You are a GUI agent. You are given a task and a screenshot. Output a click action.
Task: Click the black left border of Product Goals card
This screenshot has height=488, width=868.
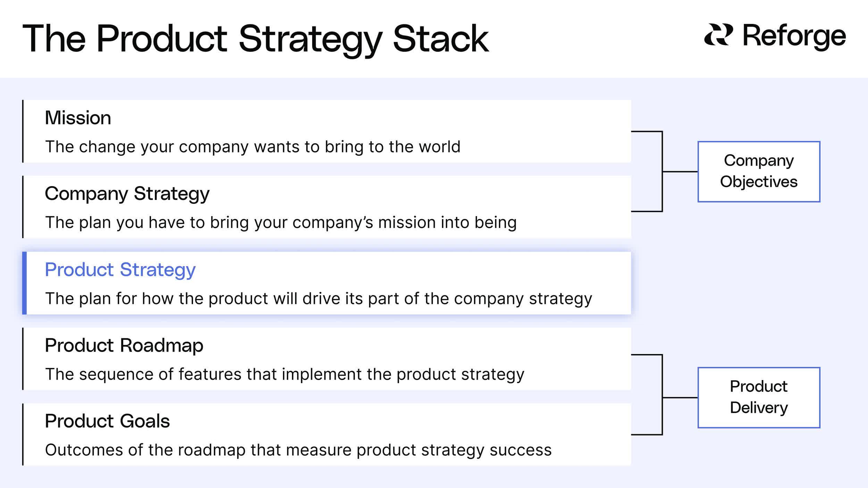pos(23,434)
